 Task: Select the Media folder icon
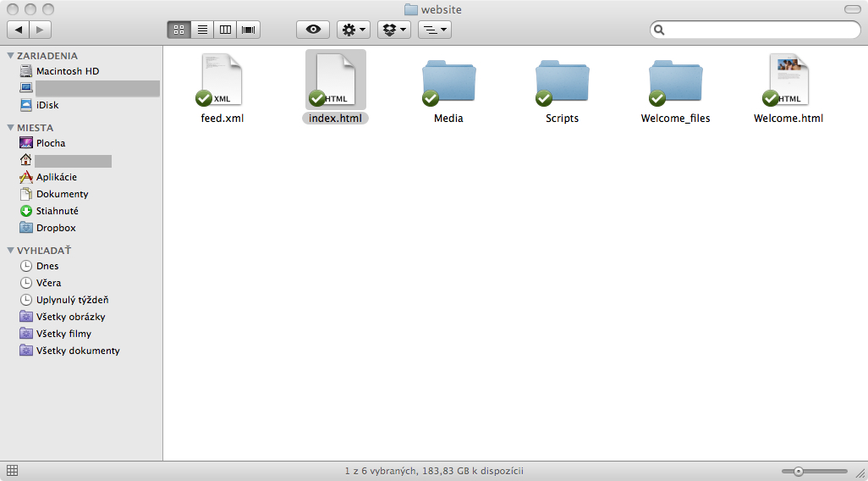point(448,81)
